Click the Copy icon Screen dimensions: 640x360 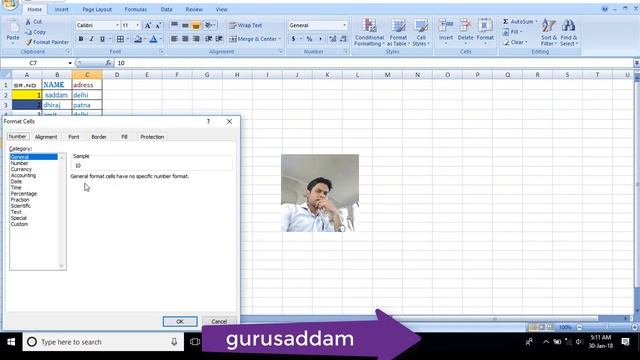28,32
